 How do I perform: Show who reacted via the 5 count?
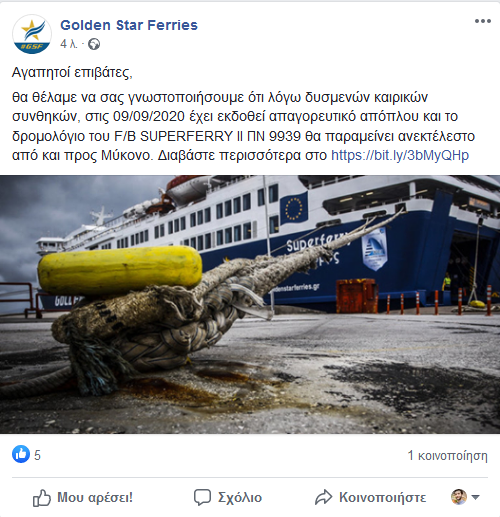(37, 455)
